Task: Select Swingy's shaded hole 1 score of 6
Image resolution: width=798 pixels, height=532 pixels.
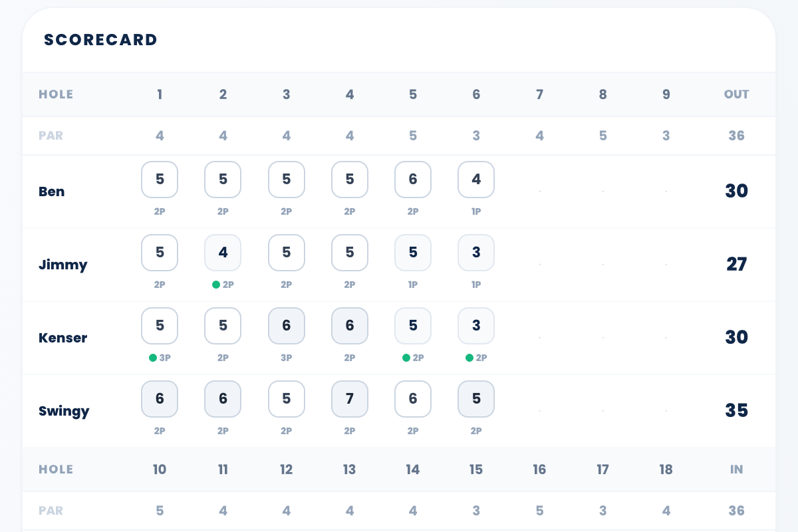Action: (x=160, y=399)
